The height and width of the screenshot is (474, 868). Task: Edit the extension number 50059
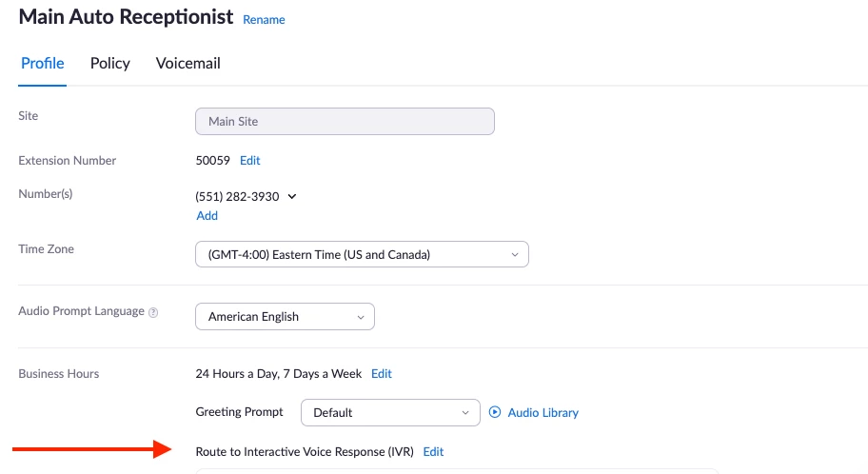point(250,161)
